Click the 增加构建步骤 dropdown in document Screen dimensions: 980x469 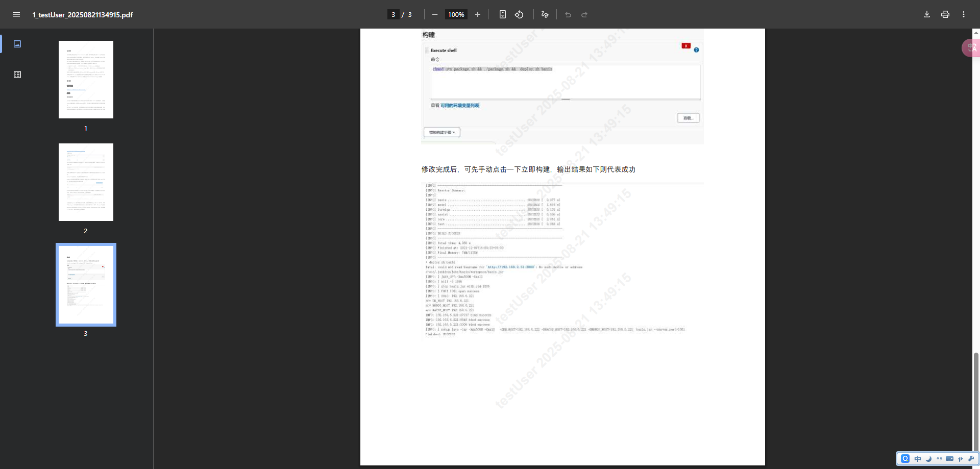click(x=442, y=132)
